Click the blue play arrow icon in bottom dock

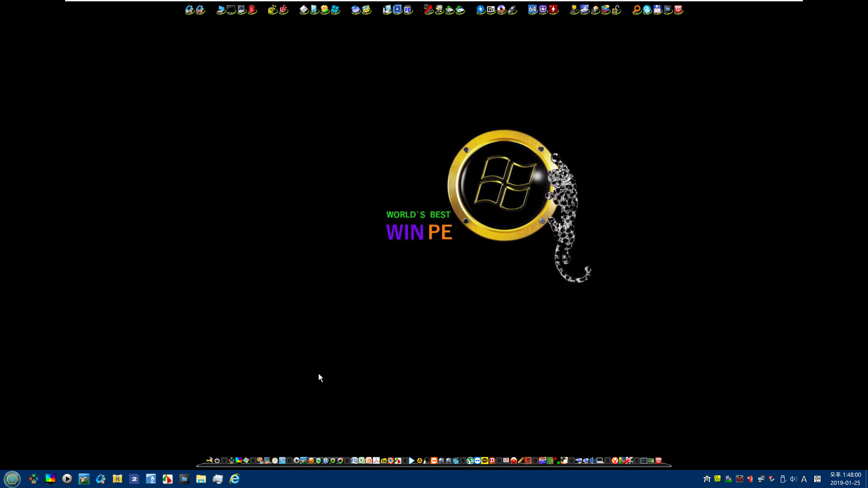411,460
